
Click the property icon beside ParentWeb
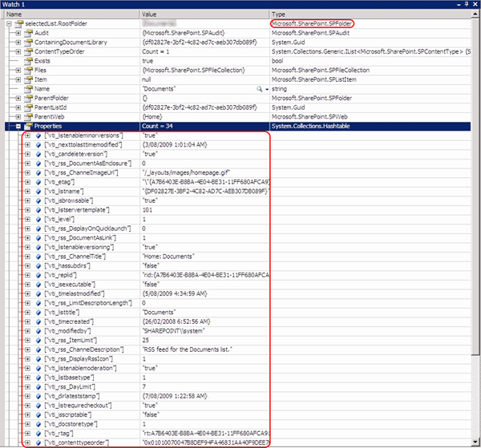(28, 117)
